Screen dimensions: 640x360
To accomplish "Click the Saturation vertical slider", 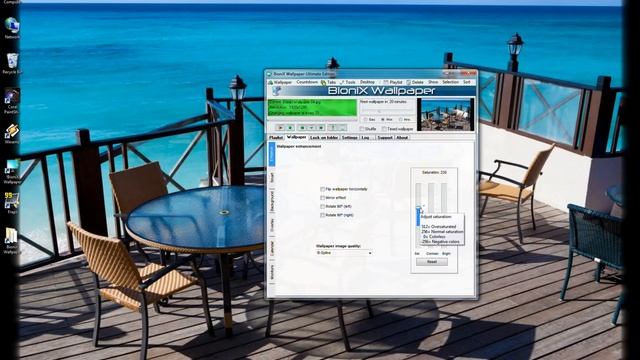I will [418, 215].
